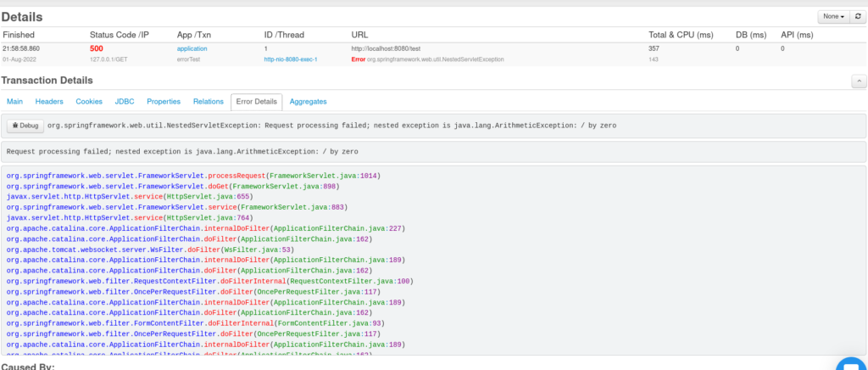
Task: Click the FrameworkServlet.processRequest stack line
Action: [x=194, y=176]
